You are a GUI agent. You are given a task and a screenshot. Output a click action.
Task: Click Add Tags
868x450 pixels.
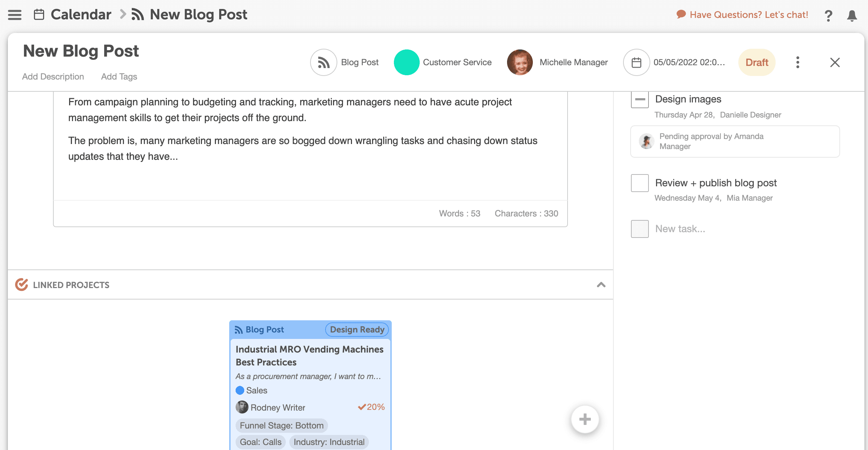pyautogui.click(x=119, y=76)
